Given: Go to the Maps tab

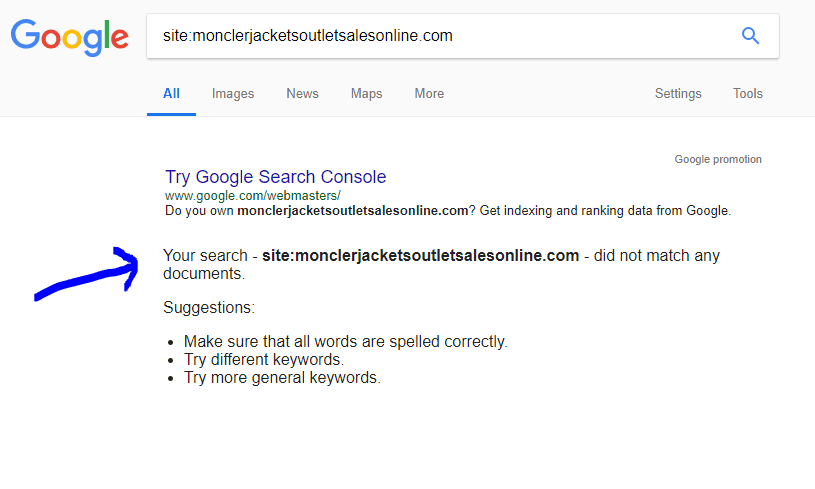Looking at the screenshot, I should pyautogui.click(x=366, y=94).
